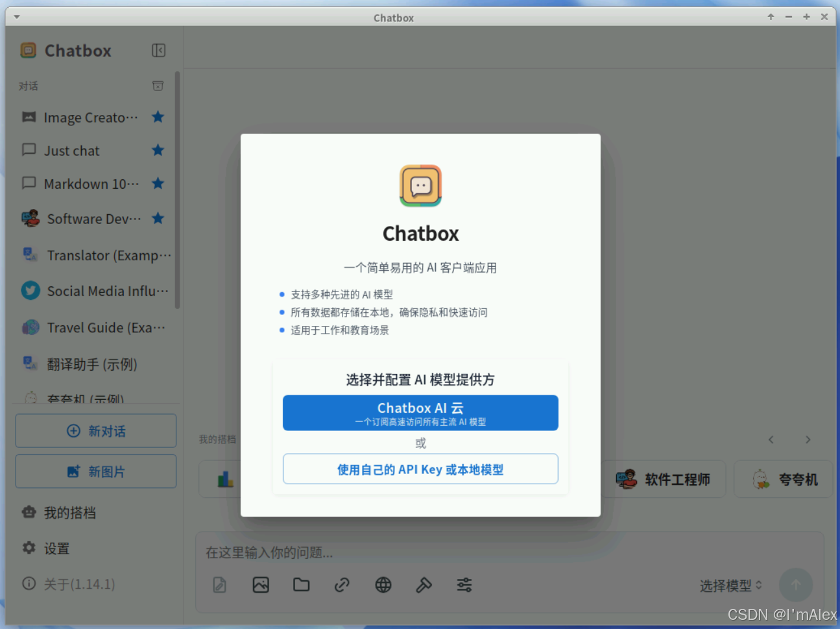Toggle web browsing globe icon

click(383, 585)
